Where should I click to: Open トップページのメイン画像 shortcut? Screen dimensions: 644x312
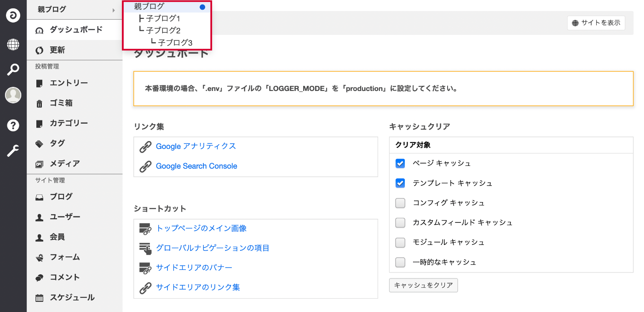[201, 228]
